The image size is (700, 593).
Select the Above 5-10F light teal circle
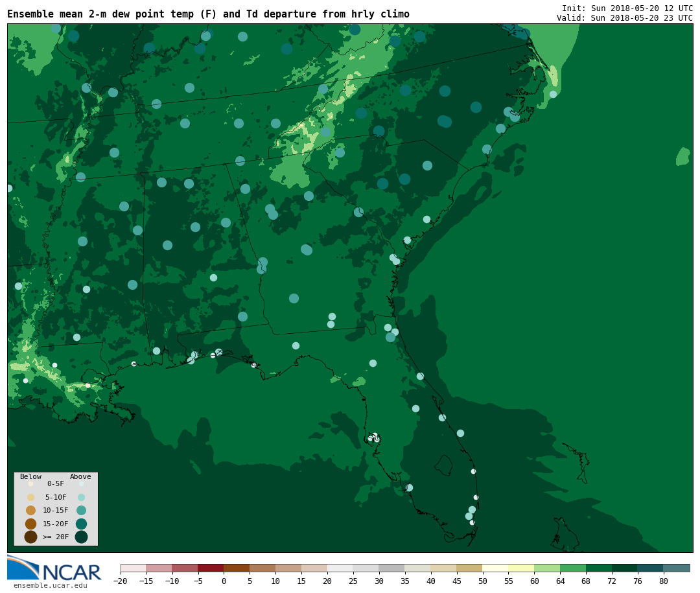click(81, 497)
